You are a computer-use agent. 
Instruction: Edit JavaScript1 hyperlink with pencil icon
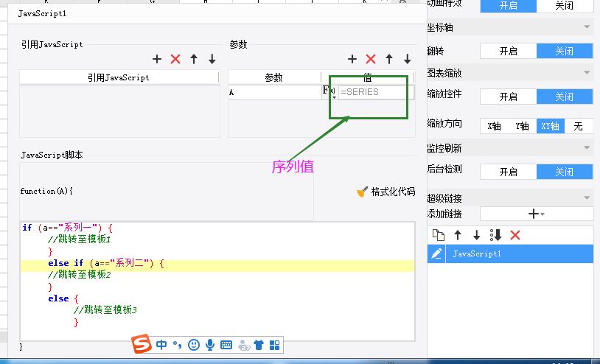point(436,254)
